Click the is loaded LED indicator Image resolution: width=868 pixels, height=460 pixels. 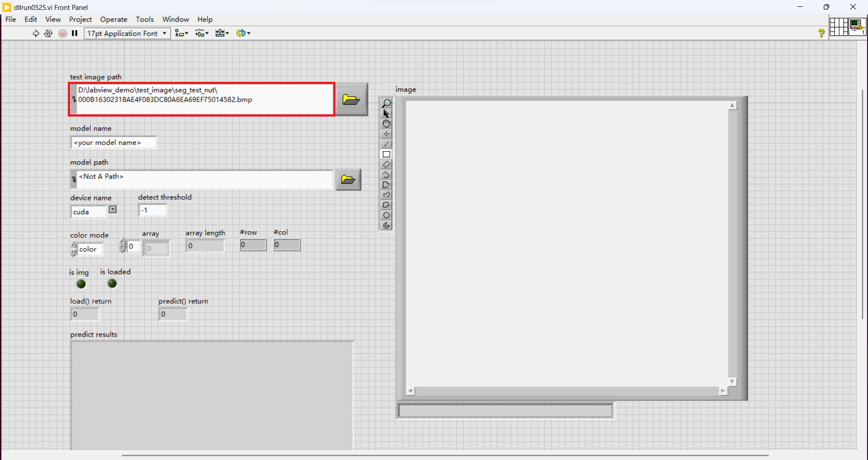pyautogui.click(x=112, y=284)
